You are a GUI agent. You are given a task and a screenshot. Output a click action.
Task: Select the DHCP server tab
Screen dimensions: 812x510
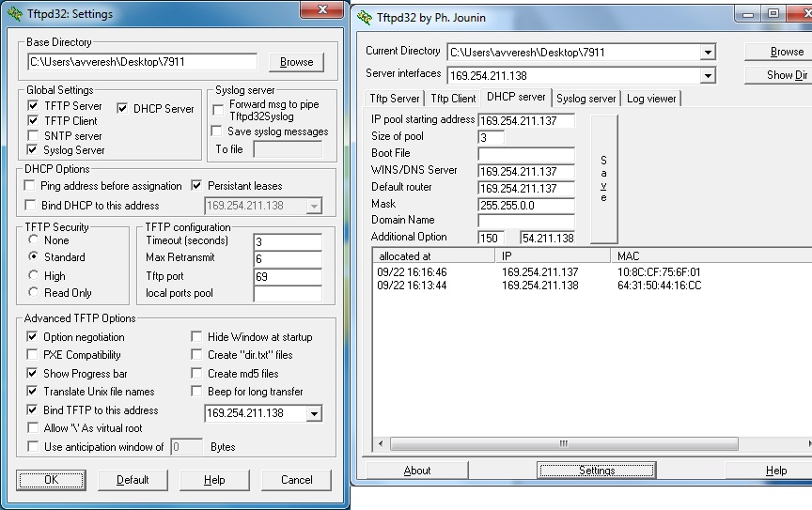coord(516,97)
